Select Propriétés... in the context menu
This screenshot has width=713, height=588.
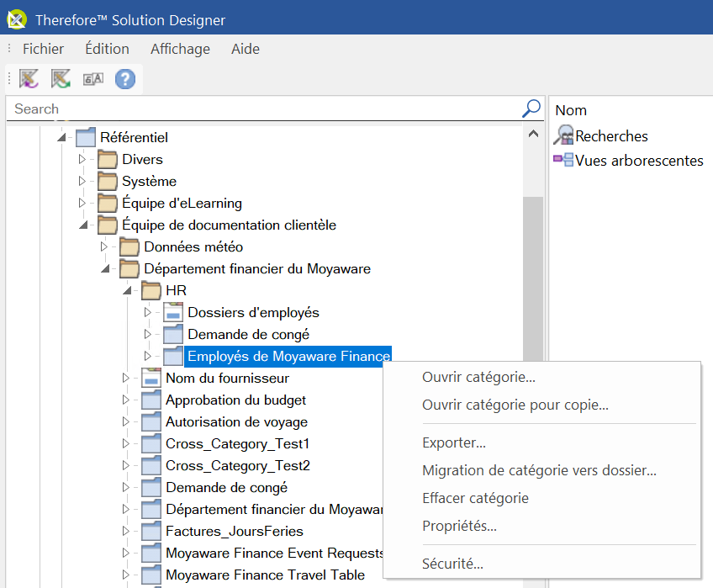tap(459, 526)
